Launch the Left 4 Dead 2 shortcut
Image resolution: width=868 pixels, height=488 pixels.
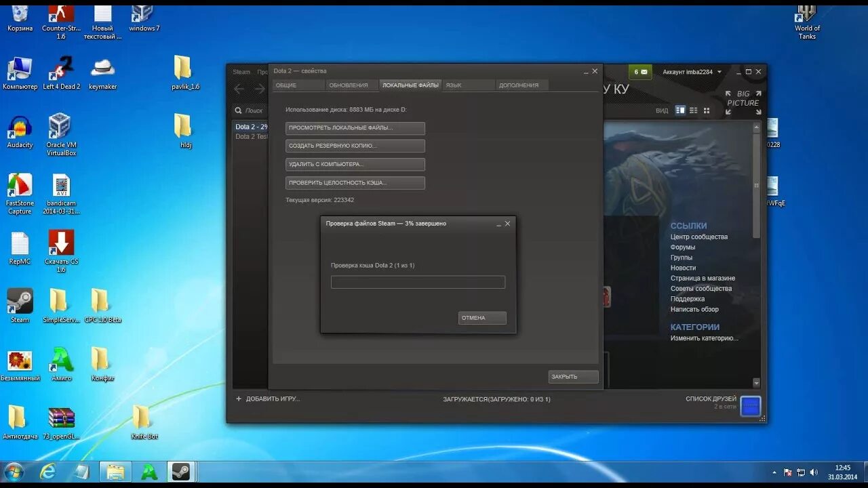(x=61, y=74)
